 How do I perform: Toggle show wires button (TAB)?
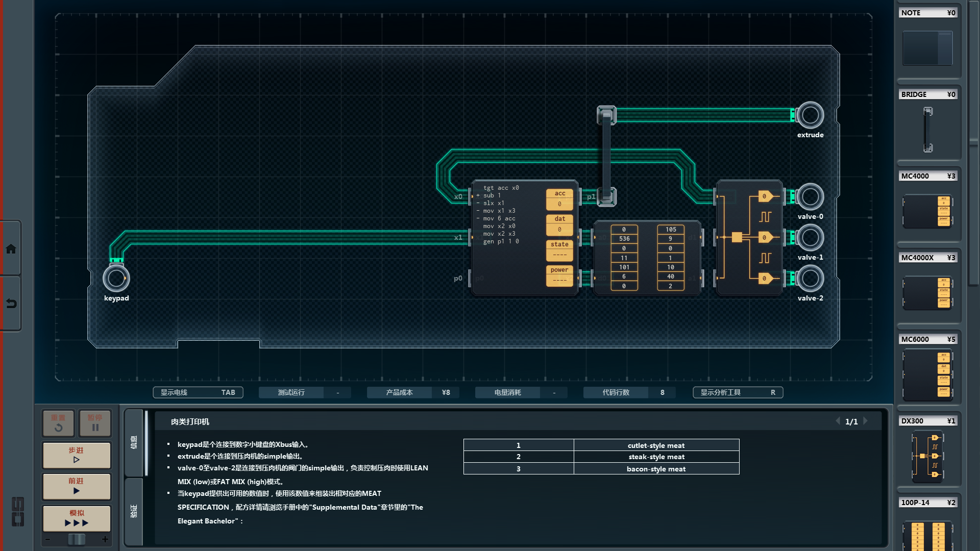pyautogui.click(x=198, y=392)
